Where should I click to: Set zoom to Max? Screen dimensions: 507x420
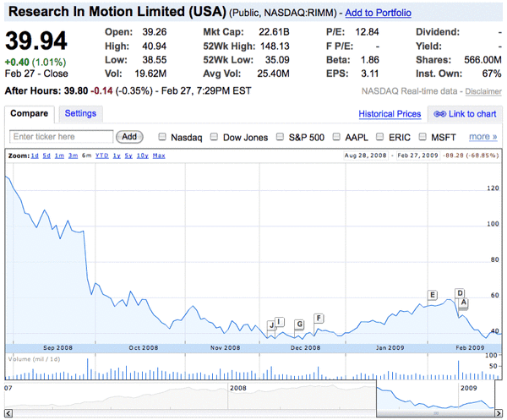tap(159, 155)
